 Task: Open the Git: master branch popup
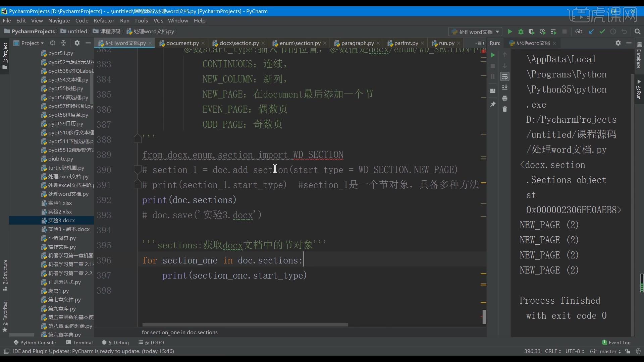(x=605, y=351)
